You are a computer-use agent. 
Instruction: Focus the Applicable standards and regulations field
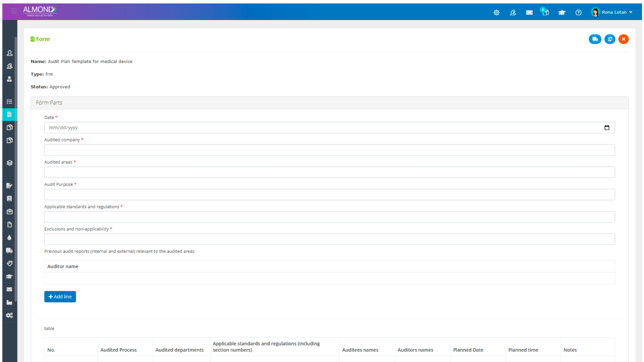329,217
